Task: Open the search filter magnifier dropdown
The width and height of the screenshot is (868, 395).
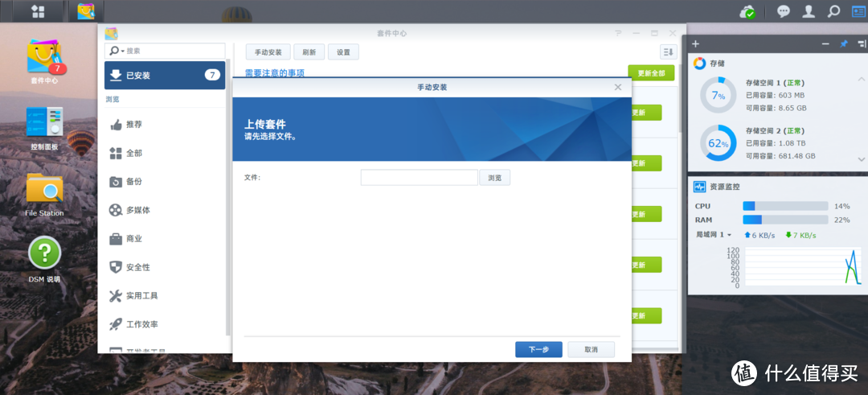Action: click(117, 51)
